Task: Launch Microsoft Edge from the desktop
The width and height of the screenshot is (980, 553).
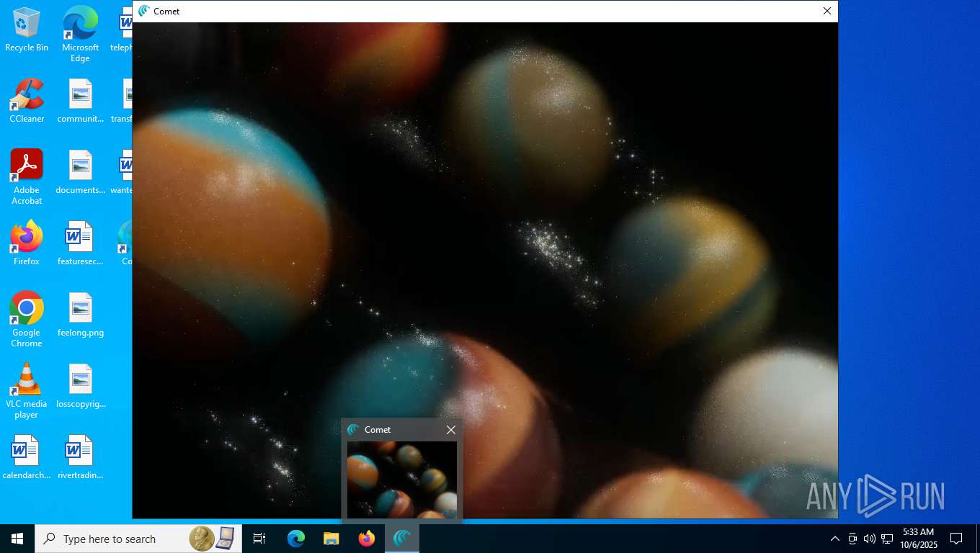Action: point(80,34)
